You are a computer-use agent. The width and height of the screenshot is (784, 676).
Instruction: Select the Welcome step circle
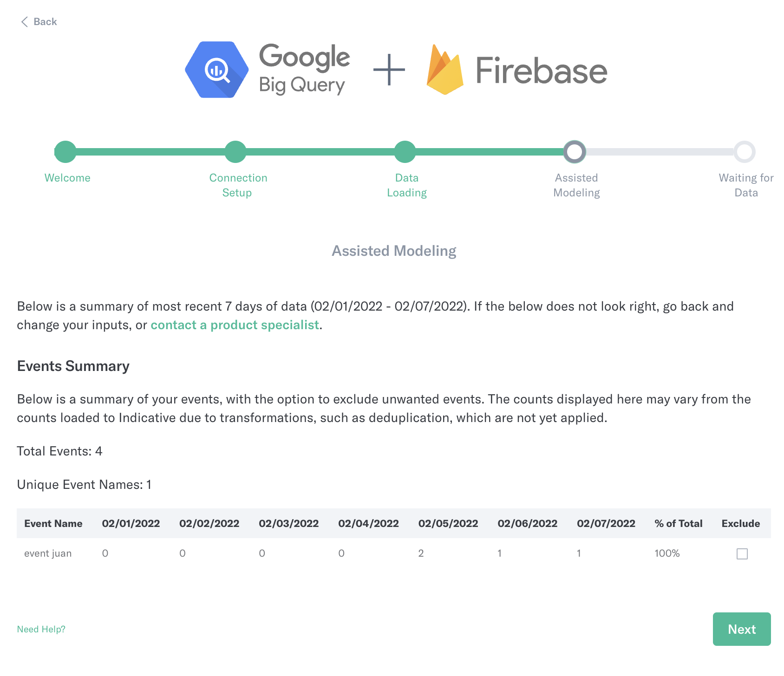65,152
